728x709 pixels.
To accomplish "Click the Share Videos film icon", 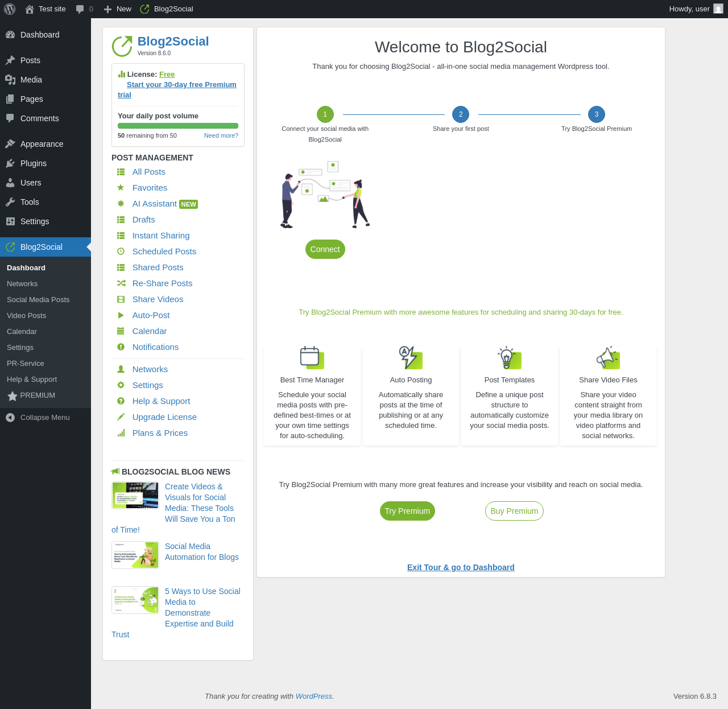I will (x=121, y=299).
